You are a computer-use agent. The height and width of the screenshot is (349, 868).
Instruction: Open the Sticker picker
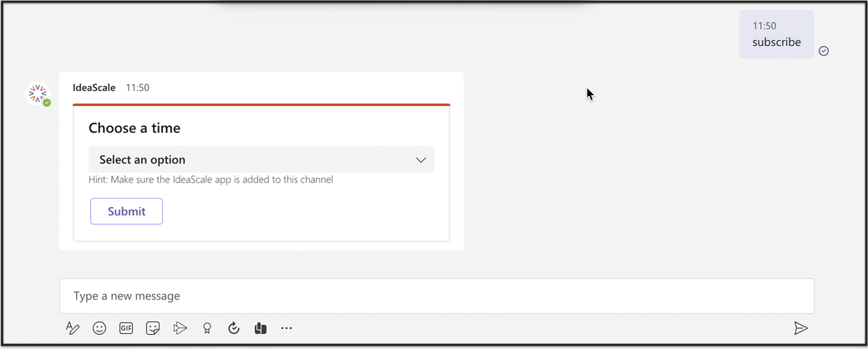153,328
